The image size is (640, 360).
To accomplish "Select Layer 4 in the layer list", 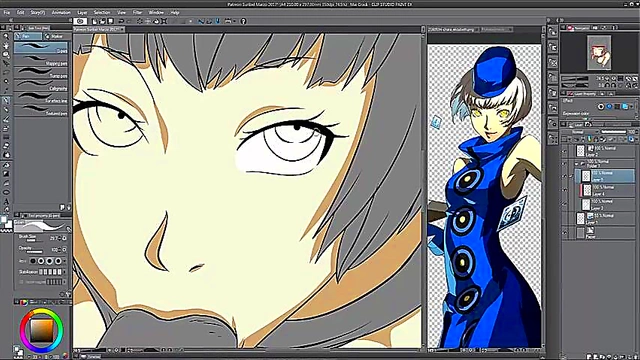I will pos(606,190).
